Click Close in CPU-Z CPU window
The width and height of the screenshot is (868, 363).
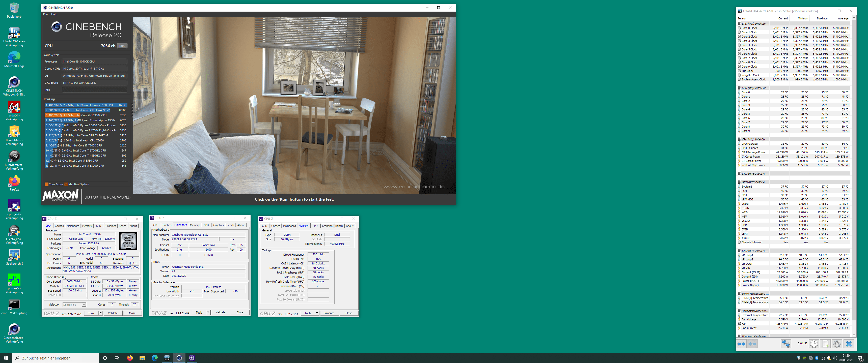click(x=132, y=313)
